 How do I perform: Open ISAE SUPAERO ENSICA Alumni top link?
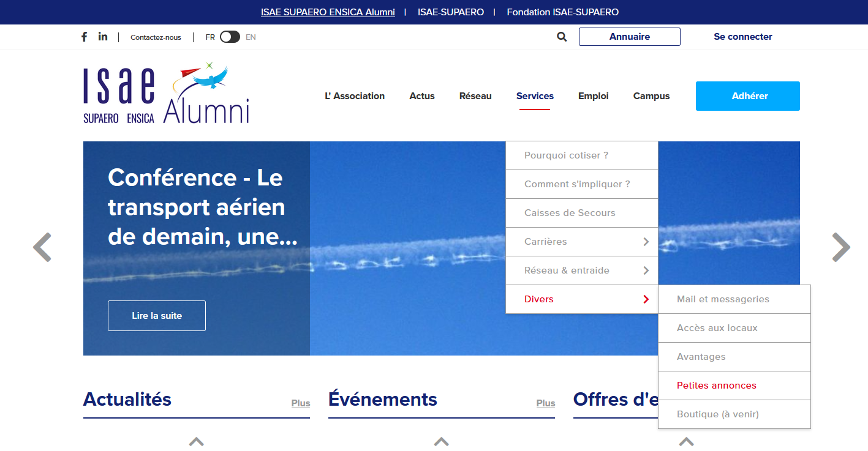328,12
